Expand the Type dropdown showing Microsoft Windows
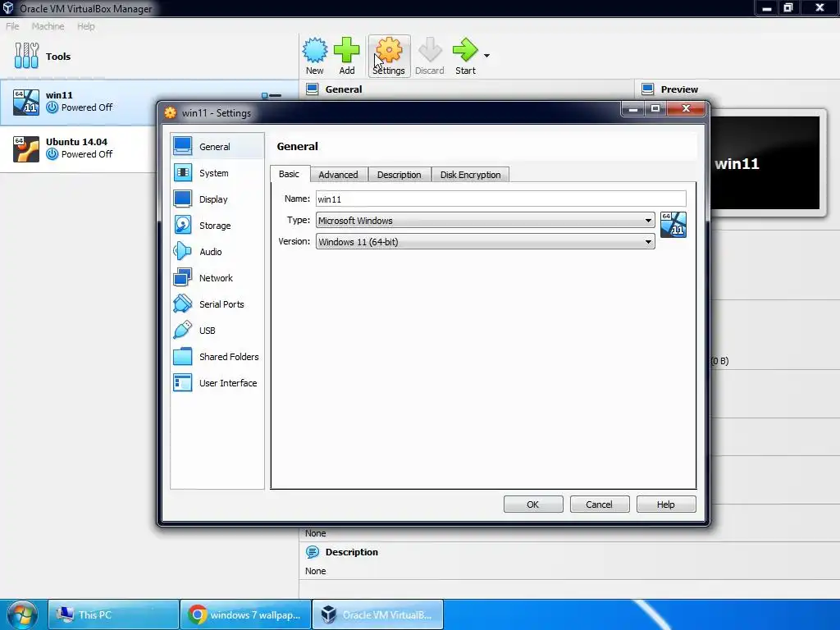 (486, 220)
